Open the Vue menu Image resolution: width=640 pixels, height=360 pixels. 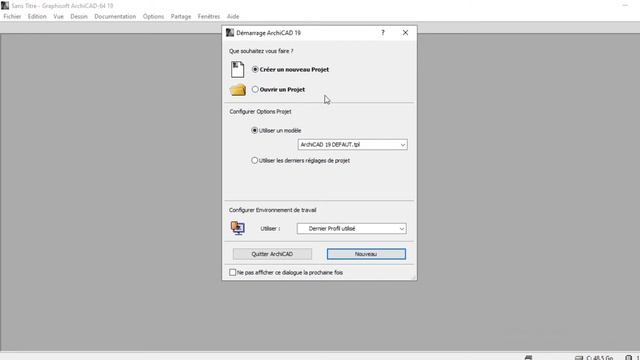click(58, 17)
